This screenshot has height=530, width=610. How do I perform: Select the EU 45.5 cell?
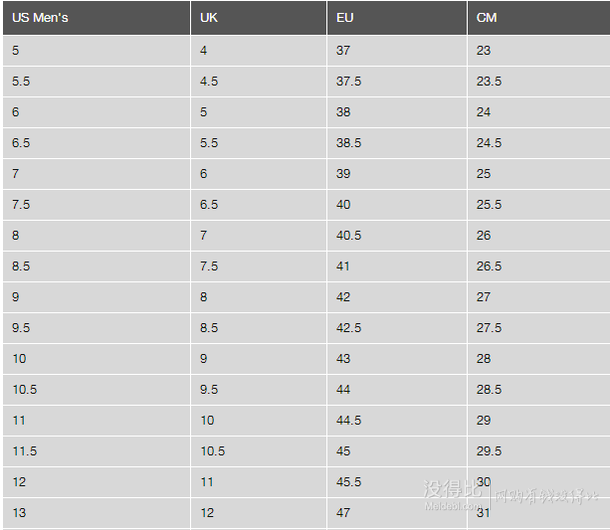coord(397,482)
